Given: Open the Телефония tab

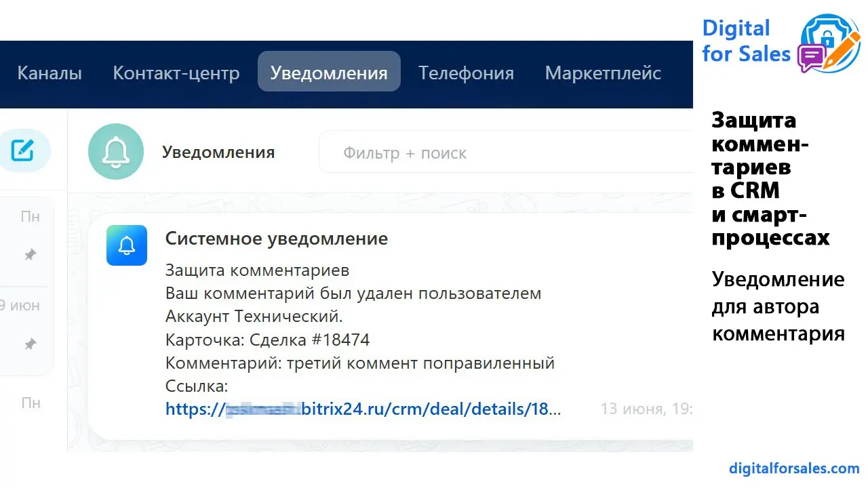Looking at the screenshot, I should pos(466,73).
